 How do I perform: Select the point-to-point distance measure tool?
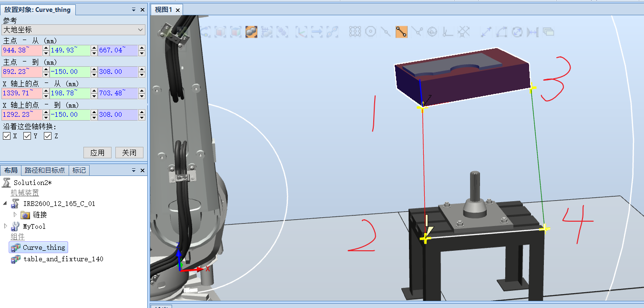point(486,31)
